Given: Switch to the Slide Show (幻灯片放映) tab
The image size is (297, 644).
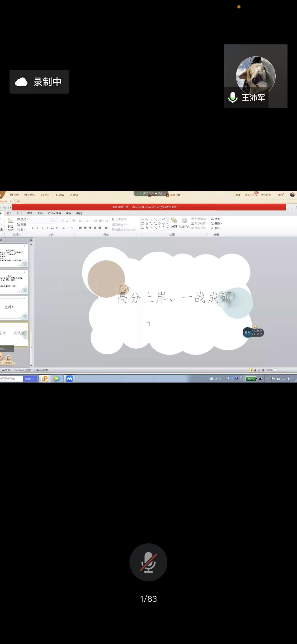Looking at the screenshot, I should point(54,213).
